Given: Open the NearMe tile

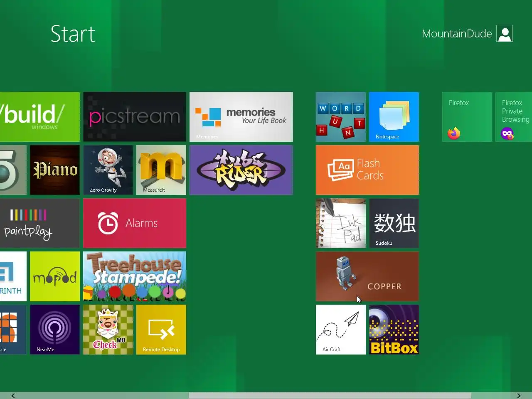Looking at the screenshot, I should (55, 330).
